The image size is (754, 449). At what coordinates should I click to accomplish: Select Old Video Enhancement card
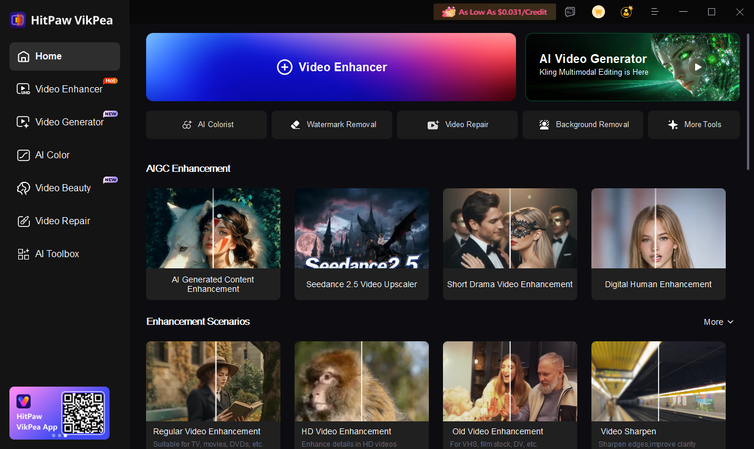(510, 395)
